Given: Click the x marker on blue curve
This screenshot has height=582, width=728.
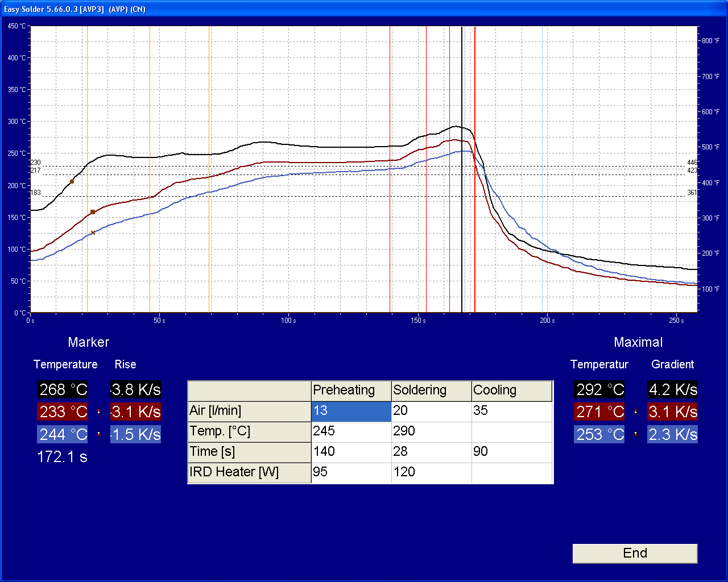Looking at the screenshot, I should click(x=93, y=232).
